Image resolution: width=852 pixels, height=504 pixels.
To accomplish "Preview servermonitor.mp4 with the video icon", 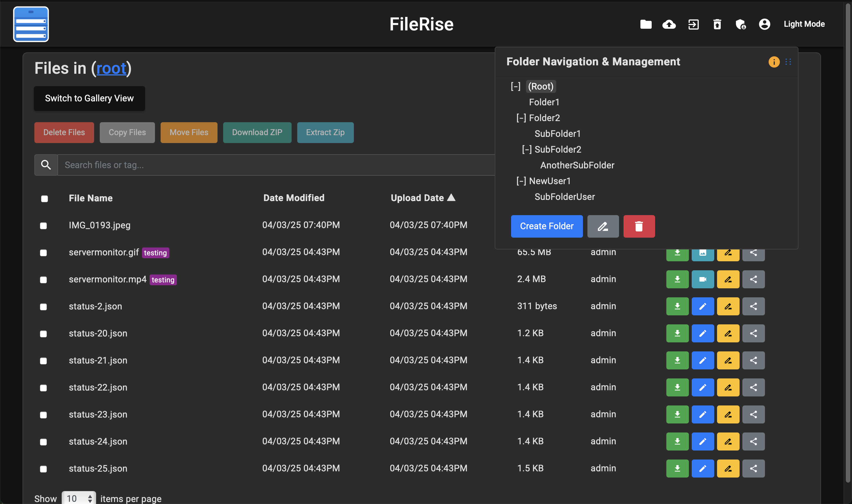I will click(x=702, y=279).
